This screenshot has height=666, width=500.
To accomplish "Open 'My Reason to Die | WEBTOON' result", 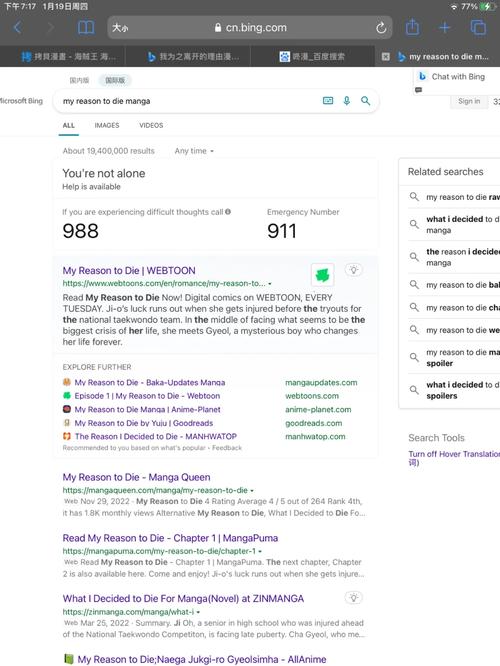I will pyautogui.click(x=129, y=271).
